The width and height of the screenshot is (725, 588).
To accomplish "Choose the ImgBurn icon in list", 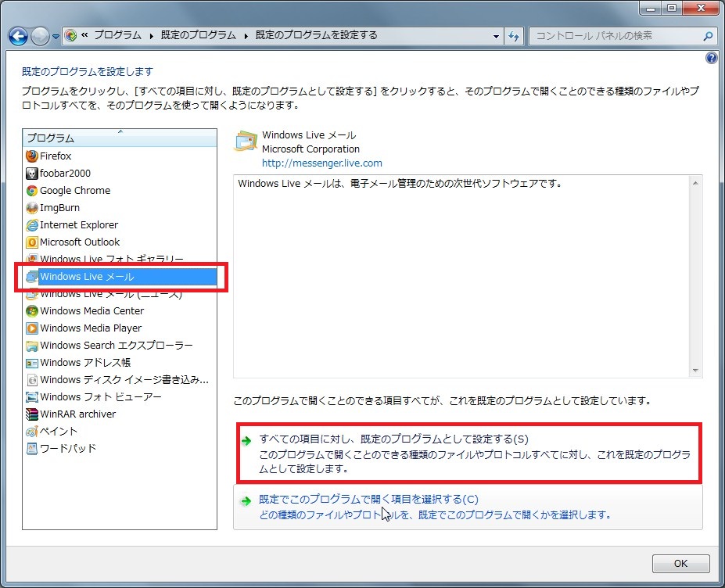I will (32, 207).
